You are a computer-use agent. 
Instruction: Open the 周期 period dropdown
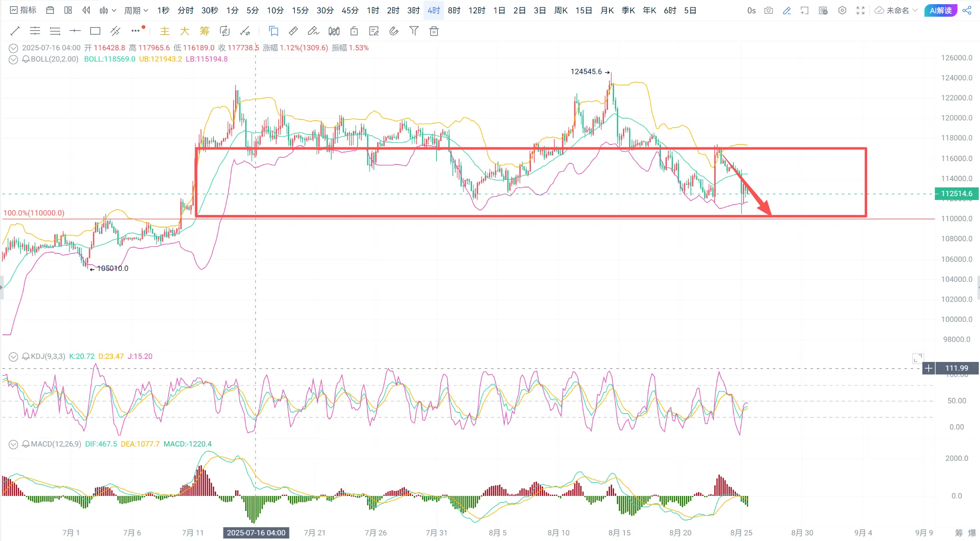(x=136, y=10)
